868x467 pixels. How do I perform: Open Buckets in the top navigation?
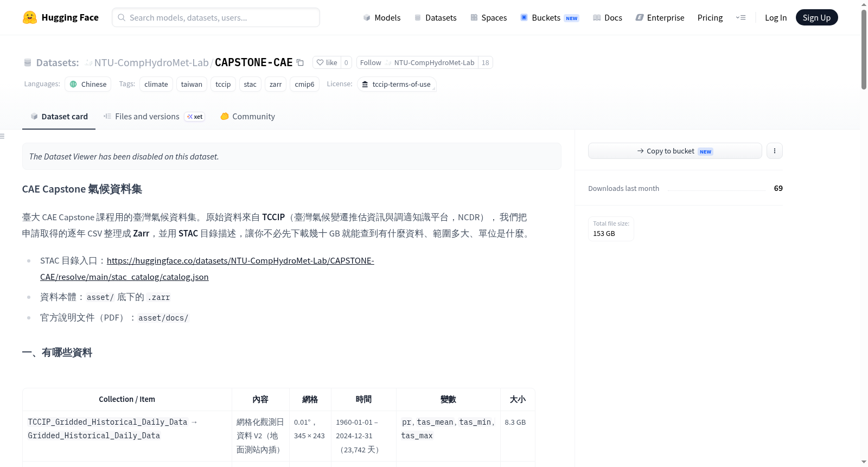click(x=550, y=18)
